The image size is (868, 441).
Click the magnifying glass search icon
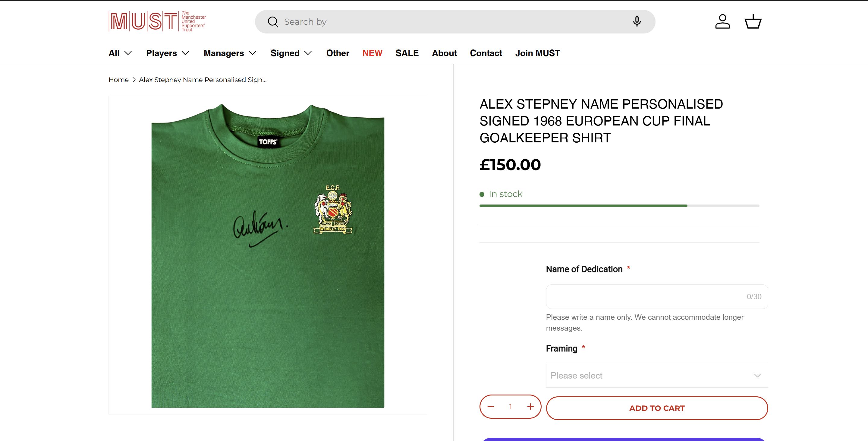click(x=272, y=22)
